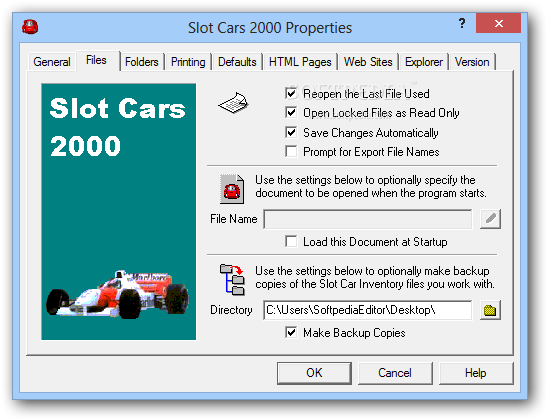Switch to the Defaults tab
The height and width of the screenshot is (420, 548).
tap(237, 62)
